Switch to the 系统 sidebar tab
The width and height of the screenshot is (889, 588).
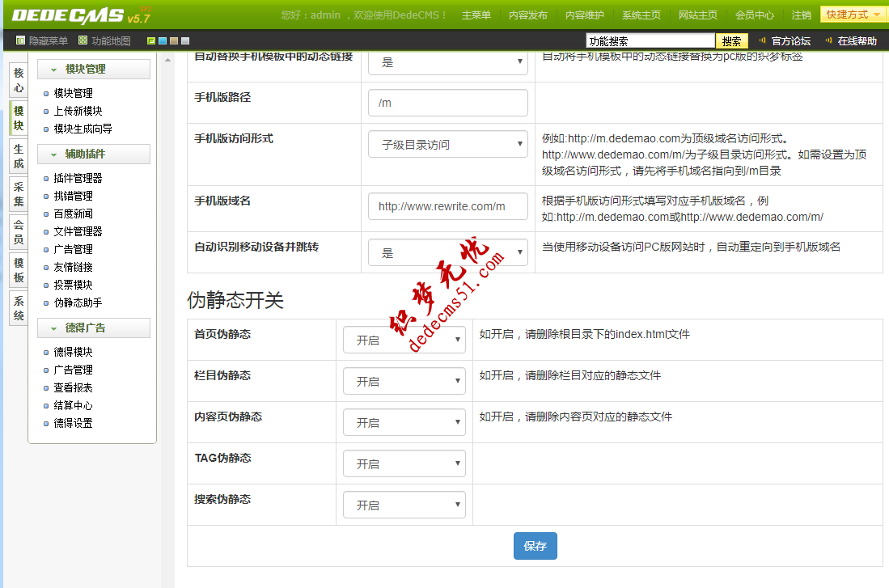click(x=18, y=308)
